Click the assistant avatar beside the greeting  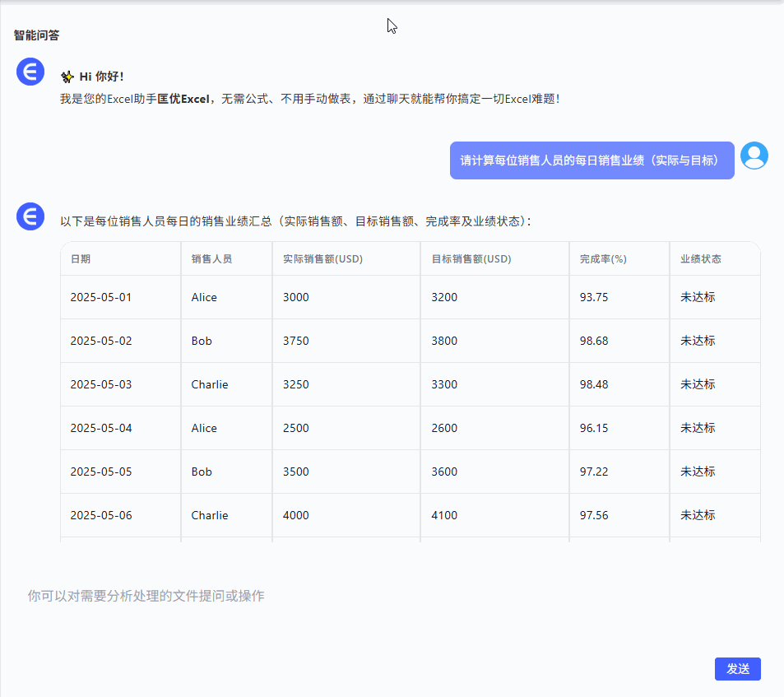(30, 72)
